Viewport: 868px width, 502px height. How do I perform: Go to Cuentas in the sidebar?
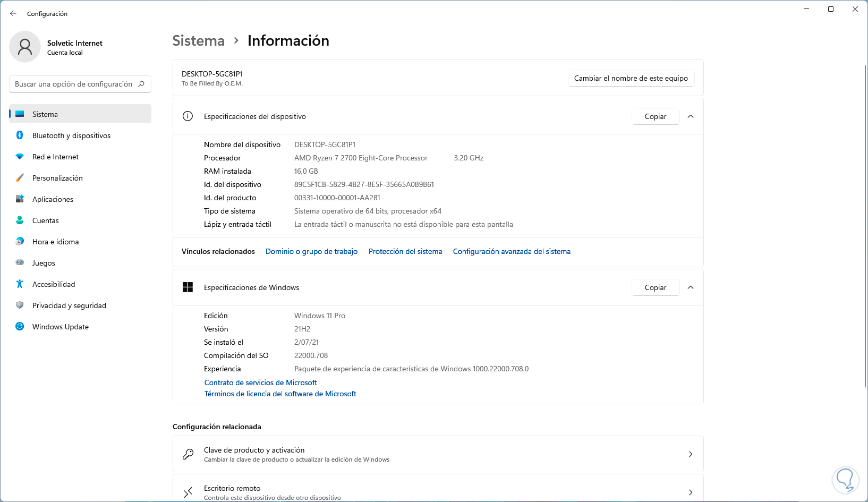[46, 220]
